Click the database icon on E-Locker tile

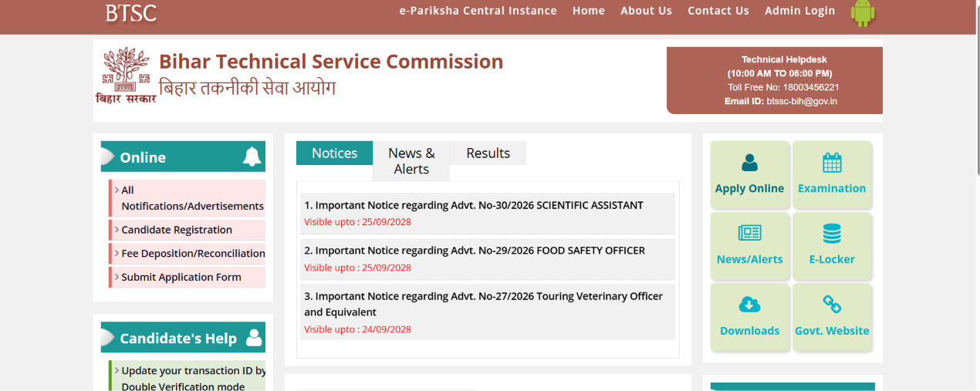pos(832,234)
